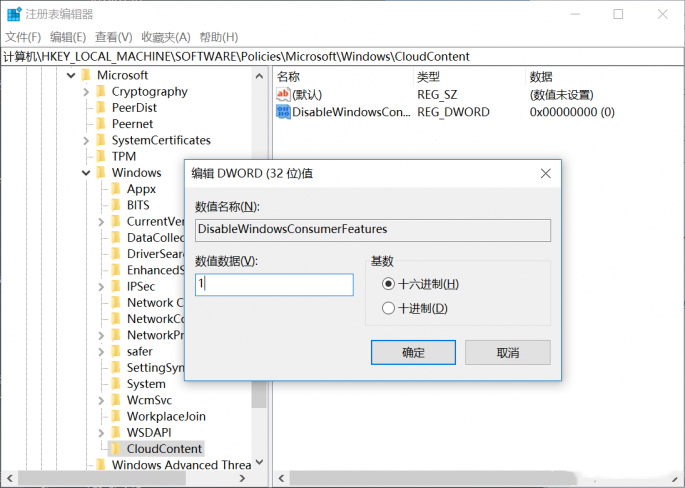Click the PeerDist folder icon
The width and height of the screenshot is (685, 488).
tap(101, 107)
